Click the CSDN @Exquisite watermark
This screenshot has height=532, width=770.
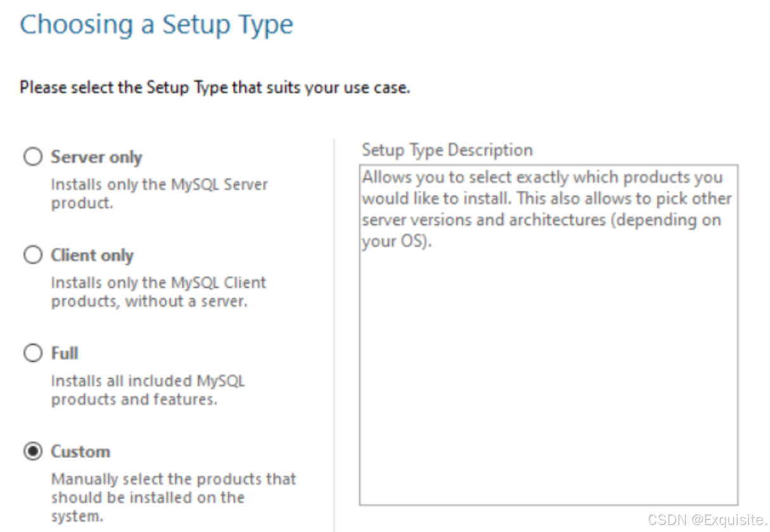click(707, 520)
